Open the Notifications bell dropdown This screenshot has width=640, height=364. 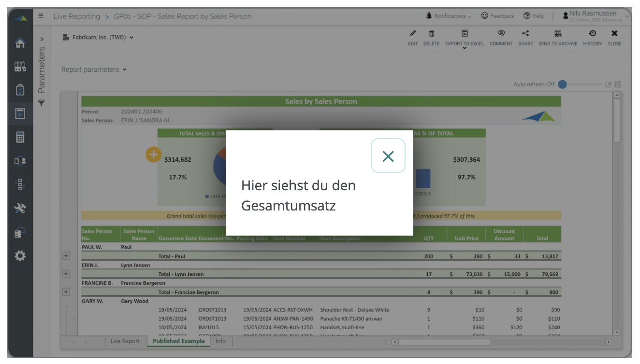click(449, 16)
